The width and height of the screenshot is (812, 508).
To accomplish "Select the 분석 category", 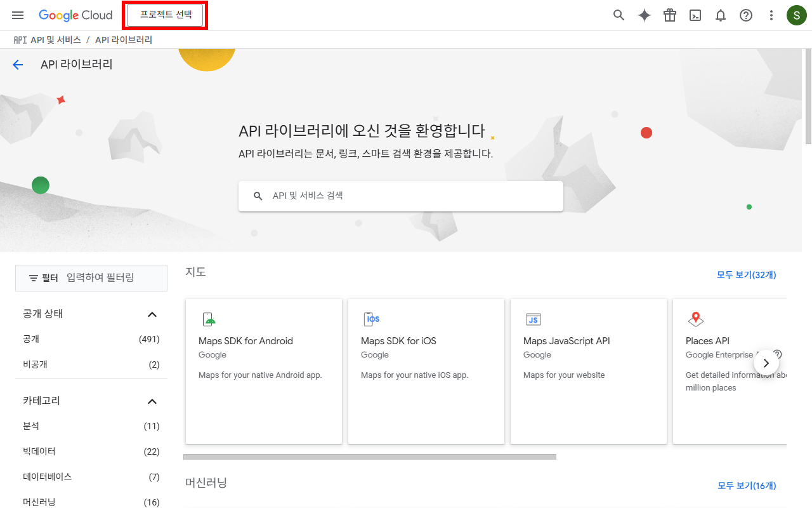I will 91,426.
